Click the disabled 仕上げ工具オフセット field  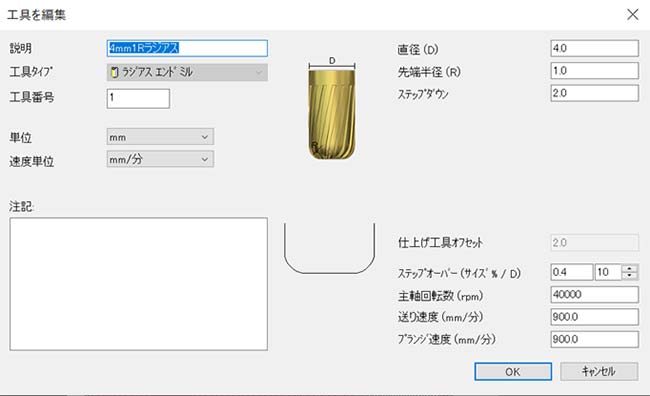[594, 243]
